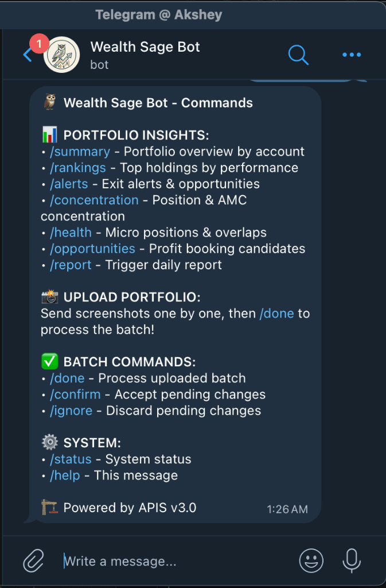Click the /report daily report command

tap(71, 265)
